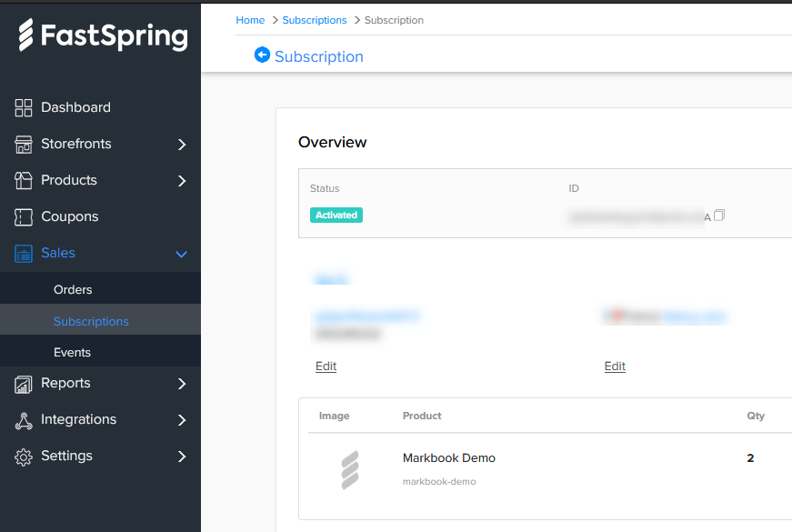The width and height of the screenshot is (792, 532).
Task: Click the Activated status badge
Action: (x=336, y=215)
